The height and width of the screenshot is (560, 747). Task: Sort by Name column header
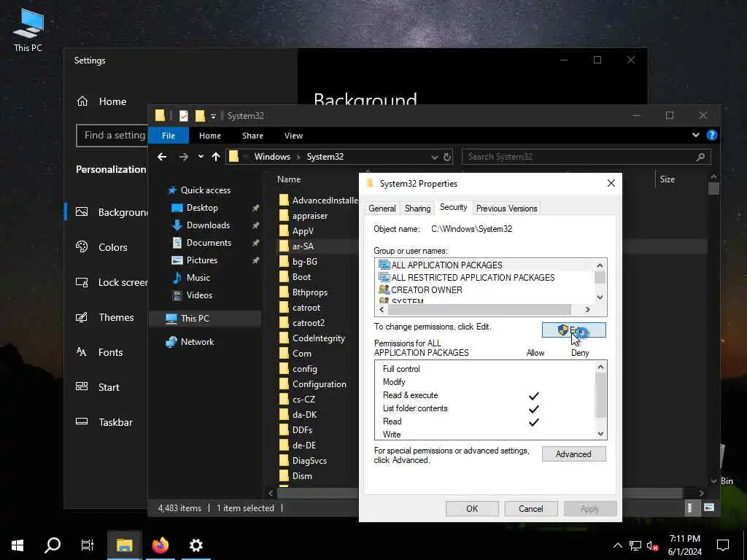[289, 179]
